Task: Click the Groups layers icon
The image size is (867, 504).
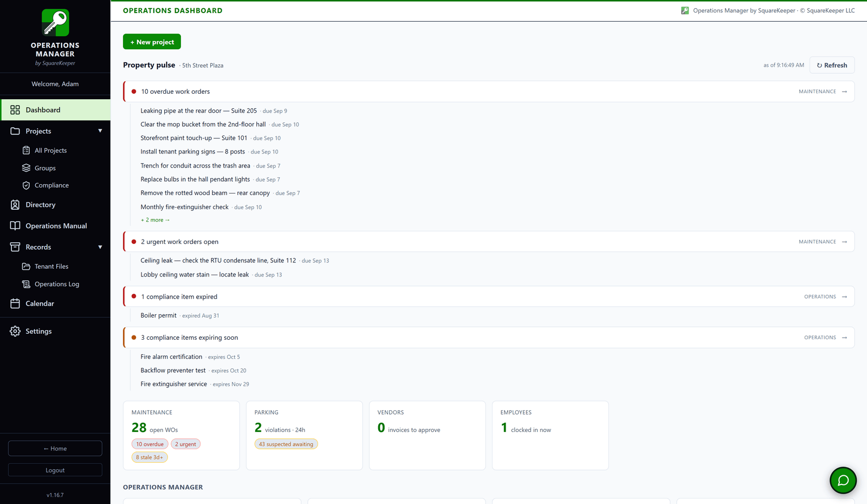Action: (x=26, y=168)
